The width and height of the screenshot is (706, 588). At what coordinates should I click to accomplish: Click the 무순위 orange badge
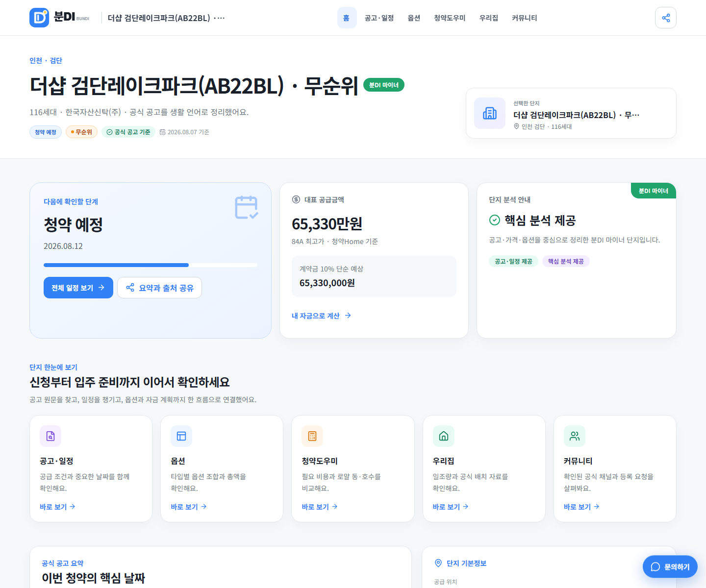(82, 132)
